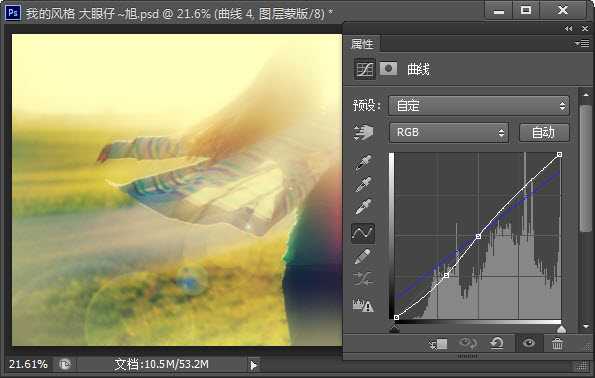Clip adjustment to layer below icon

[438, 344]
